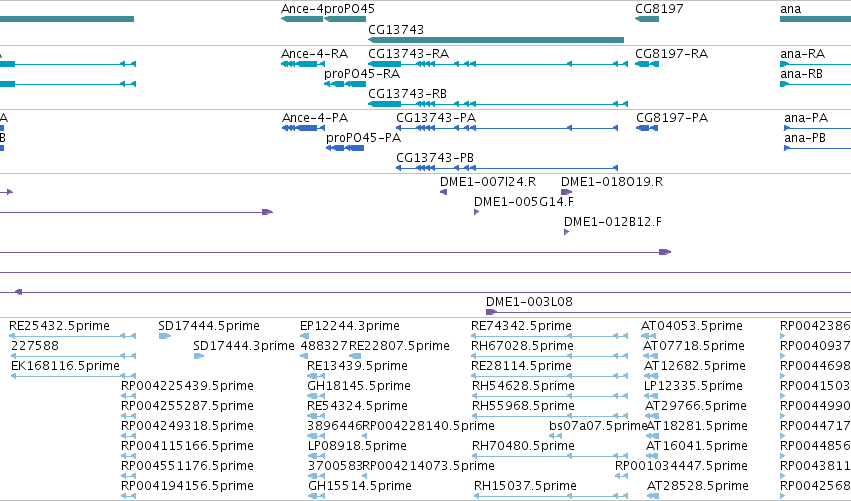Select the RE22807.5prime EST label
Screen dimensions: 851x501
pos(399,346)
